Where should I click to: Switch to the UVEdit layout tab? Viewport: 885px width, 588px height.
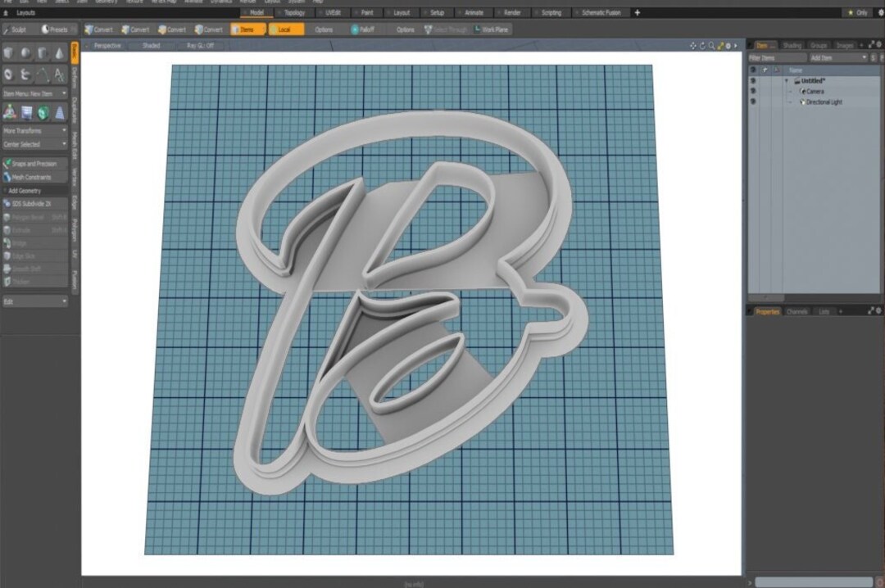333,12
